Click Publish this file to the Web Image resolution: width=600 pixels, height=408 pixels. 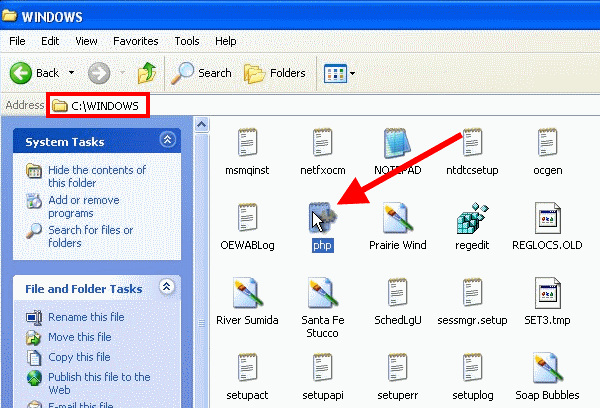pyautogui.click(x=99, y=383)
